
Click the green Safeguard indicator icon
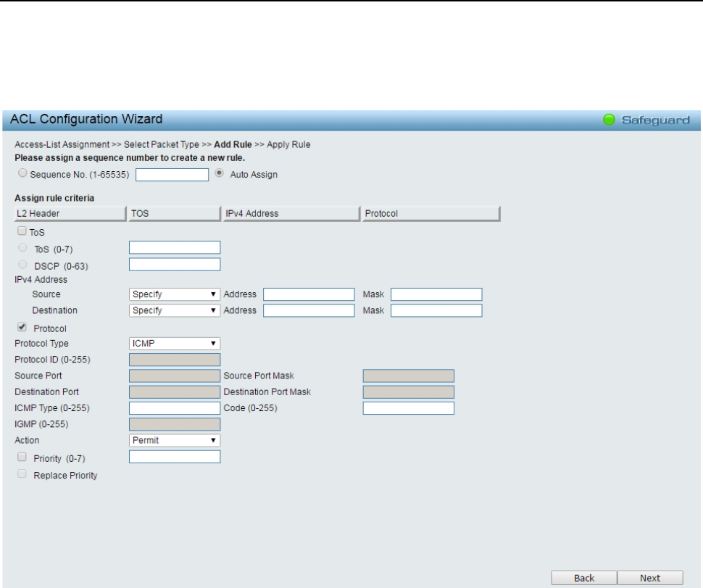(609, 120)
